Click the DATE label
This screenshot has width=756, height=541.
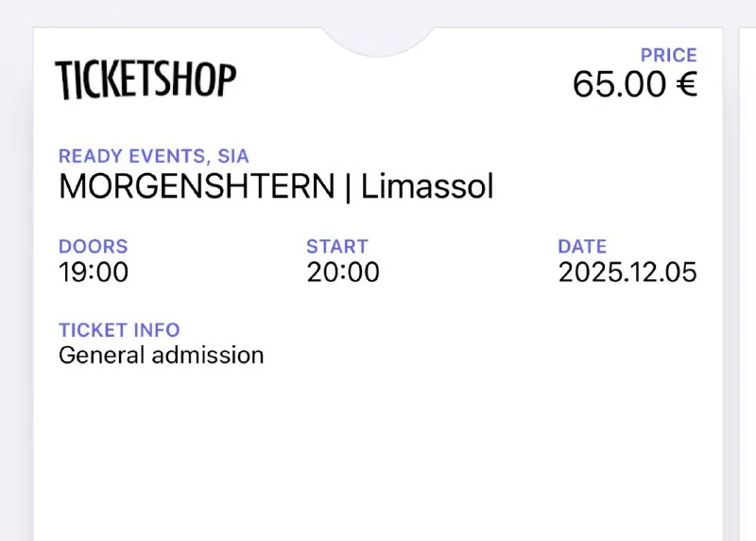point(582,247)
